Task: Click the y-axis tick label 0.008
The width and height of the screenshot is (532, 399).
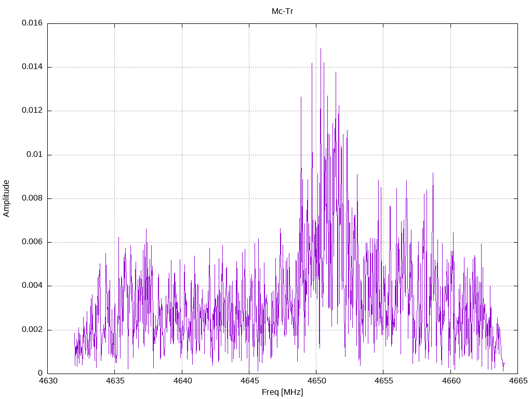Action: click(32, 198)
